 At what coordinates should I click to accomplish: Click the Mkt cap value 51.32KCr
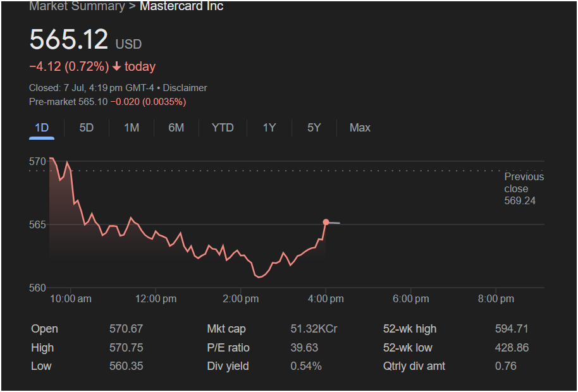pos(314,329)
